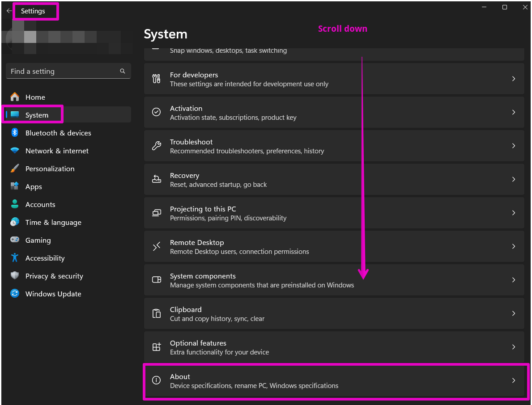Open Privacy & security section
This screenshot has width=532, height=405.
(x=68, y=276)
